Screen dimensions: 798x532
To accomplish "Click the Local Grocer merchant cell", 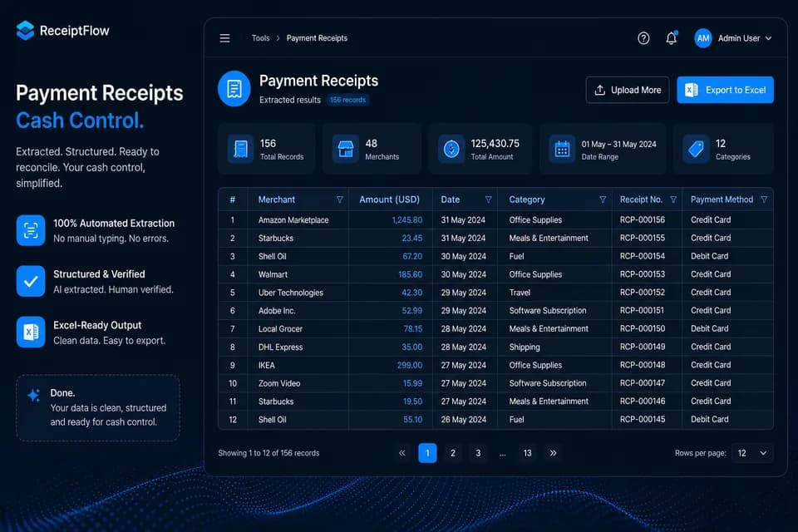I will [x=280, y=329].
